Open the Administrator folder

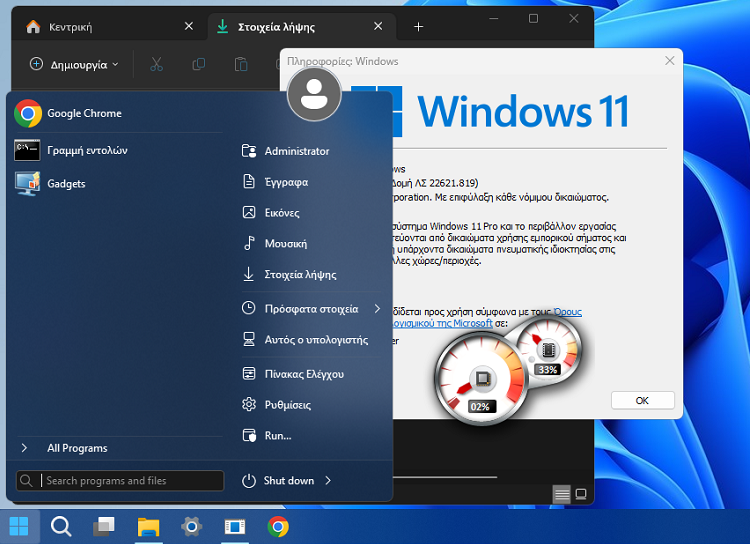311,151
